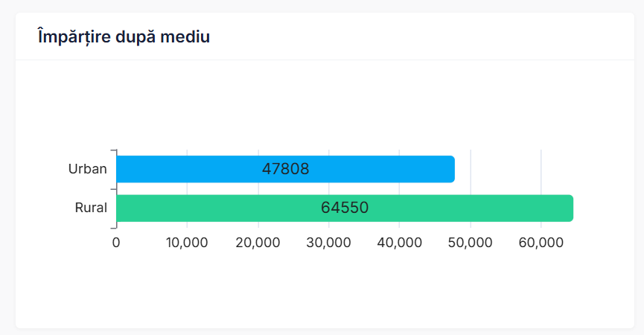Click the Urban category axis label
Image resolution: width=644 pixels, height=335 pixels.
[88, 169]
